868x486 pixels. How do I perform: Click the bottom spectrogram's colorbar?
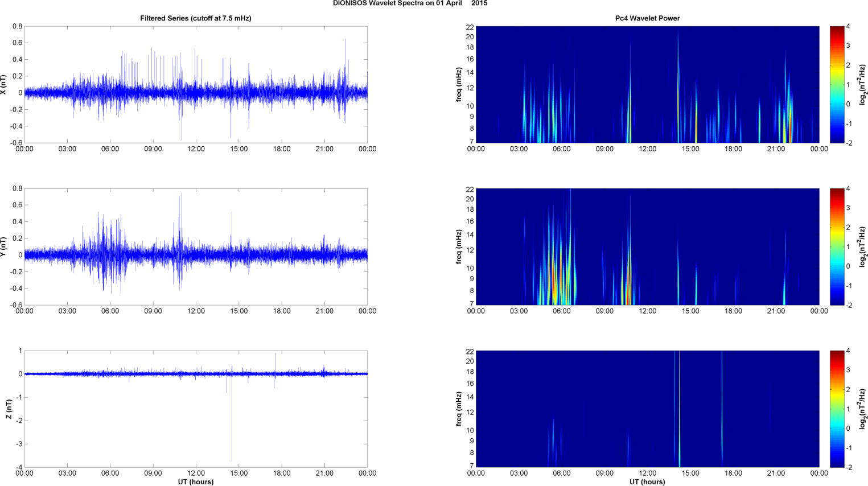click(x=837, y=409)
